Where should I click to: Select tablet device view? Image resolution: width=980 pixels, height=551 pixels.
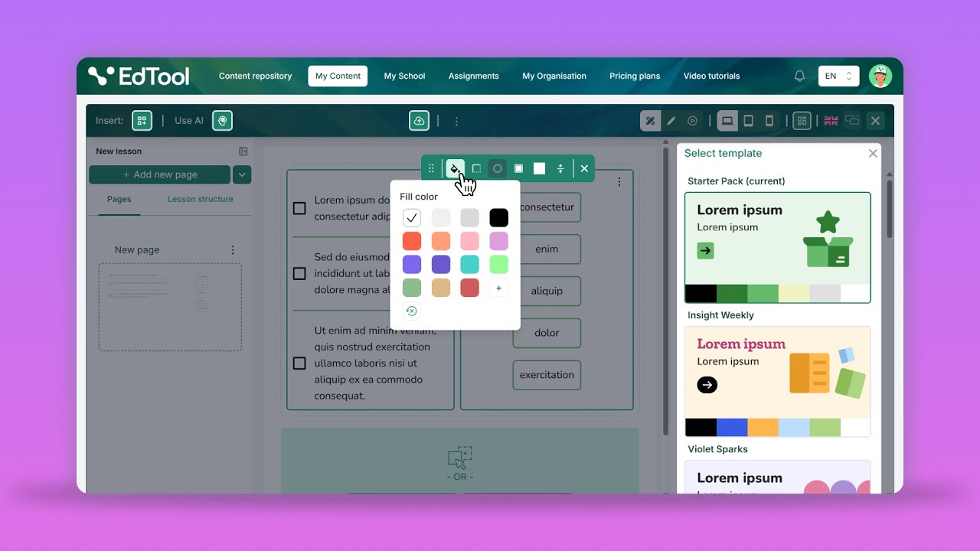pyautogui.click(x=749, y=120)
